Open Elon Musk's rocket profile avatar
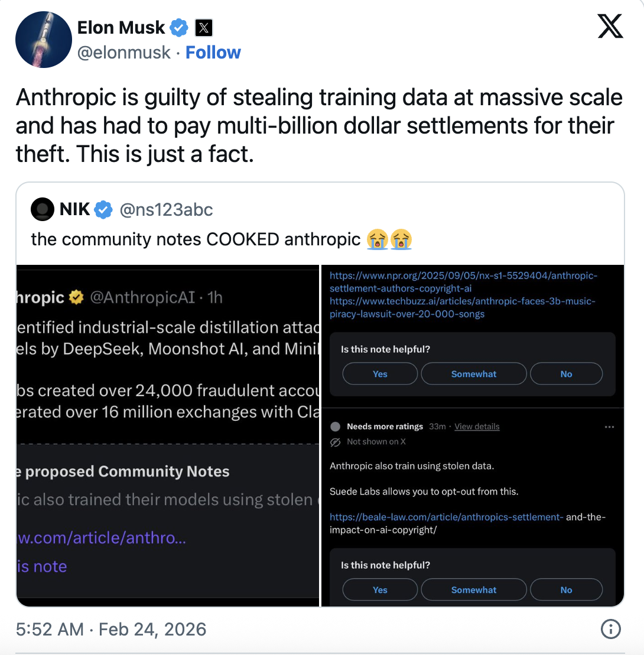644x655 pixels. (44, 40)
